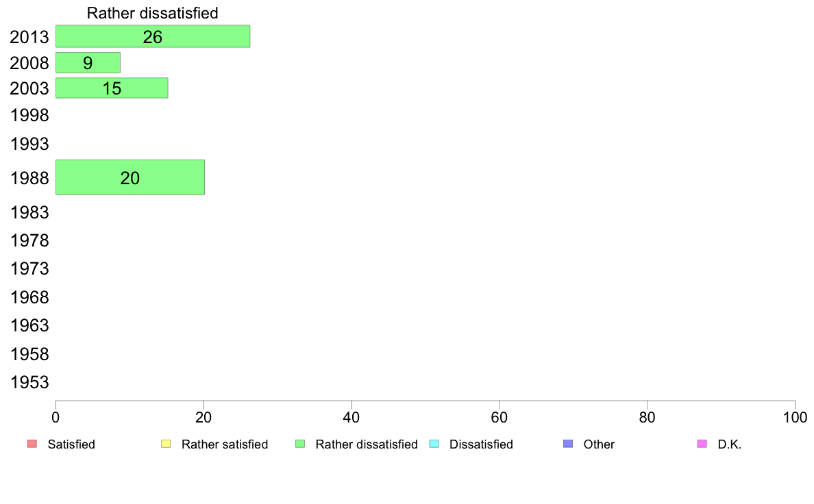Viewport: 814px width, 504px height.
Task: Click the magenta D.K. legend swatch
Action: click(x=702, y=444)
